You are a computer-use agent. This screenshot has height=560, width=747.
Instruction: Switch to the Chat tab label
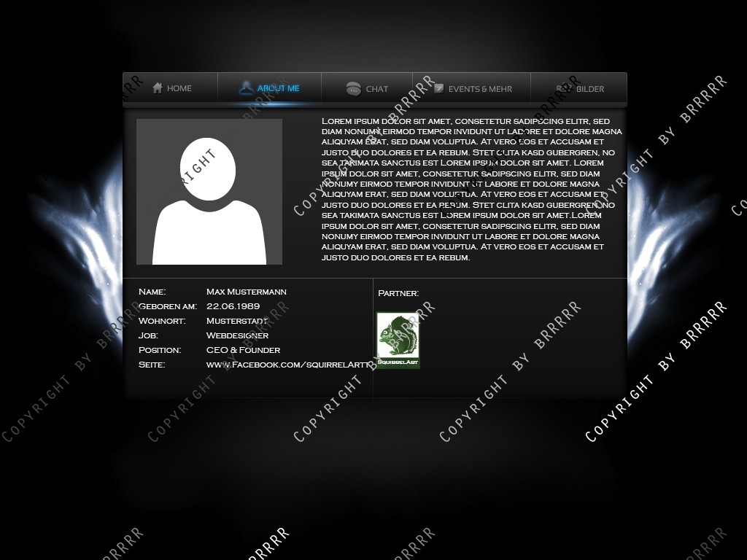pos(377,89)
